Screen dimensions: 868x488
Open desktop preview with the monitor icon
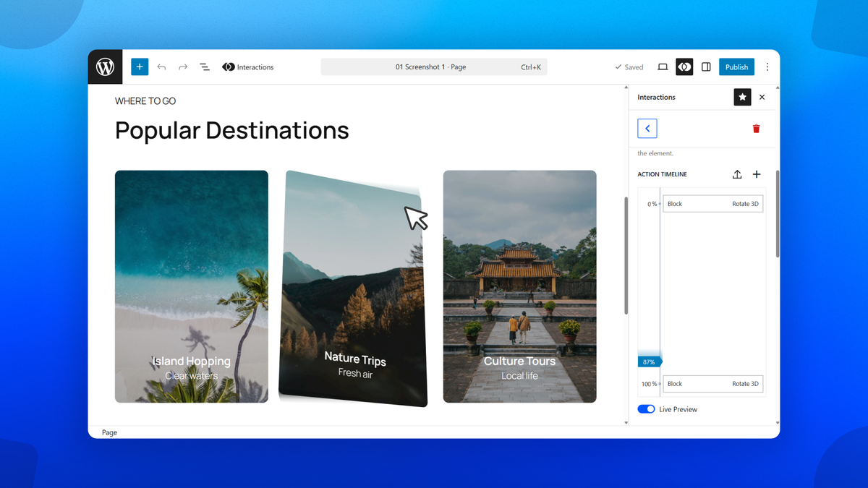pos(662,67)
